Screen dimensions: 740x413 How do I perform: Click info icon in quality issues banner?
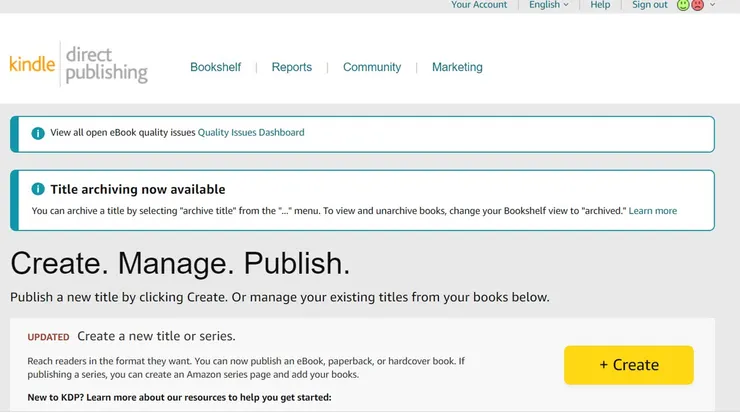pos(38,133)
